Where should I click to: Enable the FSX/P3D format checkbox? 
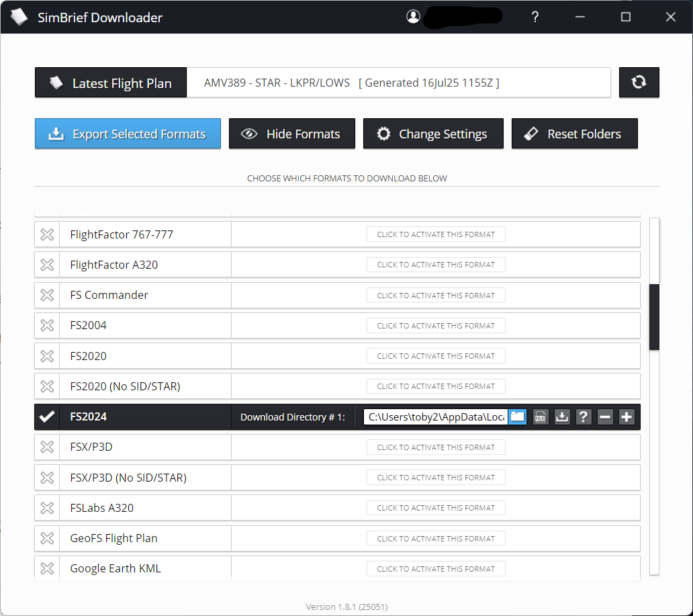click(x=47, y=447)
